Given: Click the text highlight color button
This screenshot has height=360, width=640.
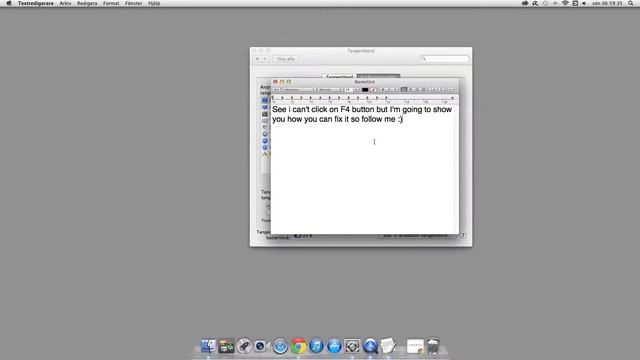Looking at the screenshot, I should pyautogui.click(x=373, y=89).
